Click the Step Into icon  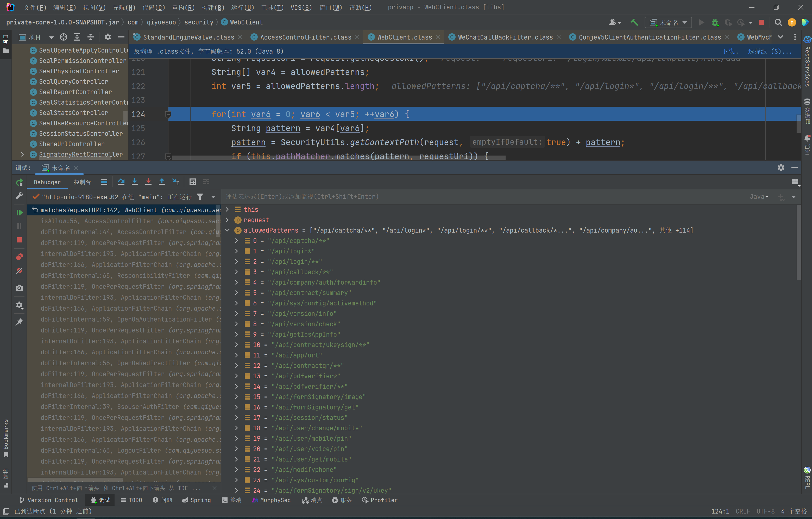(x=135, y=182)
